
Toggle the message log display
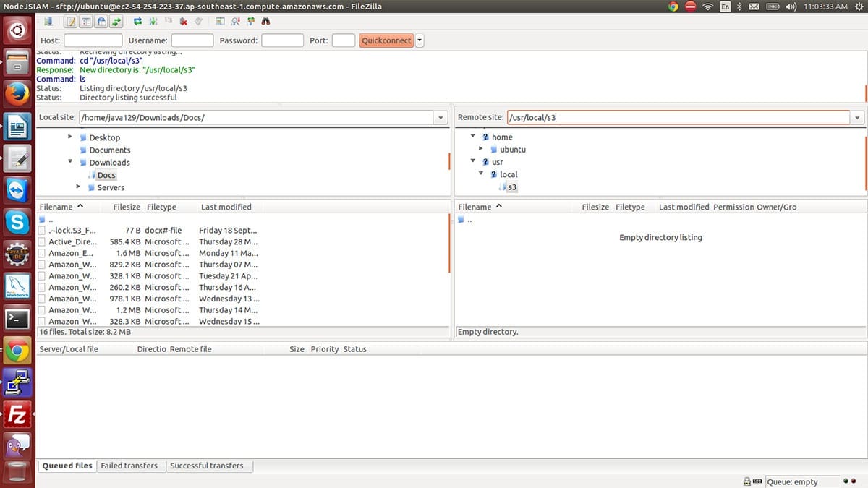click(71, 22)
